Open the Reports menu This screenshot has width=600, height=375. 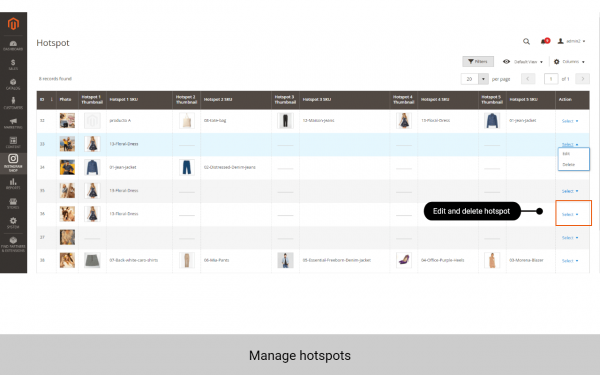13,184
